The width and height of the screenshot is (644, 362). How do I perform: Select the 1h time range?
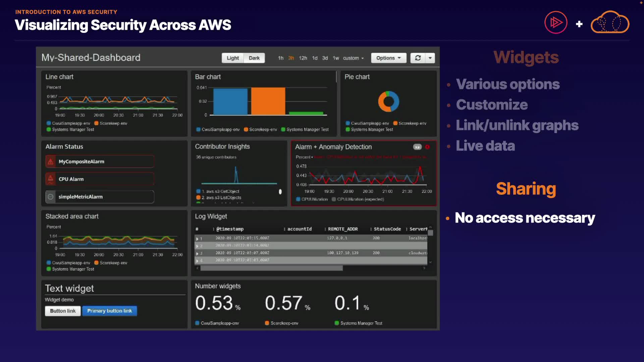pyautogui.click(x=280, y=58)
